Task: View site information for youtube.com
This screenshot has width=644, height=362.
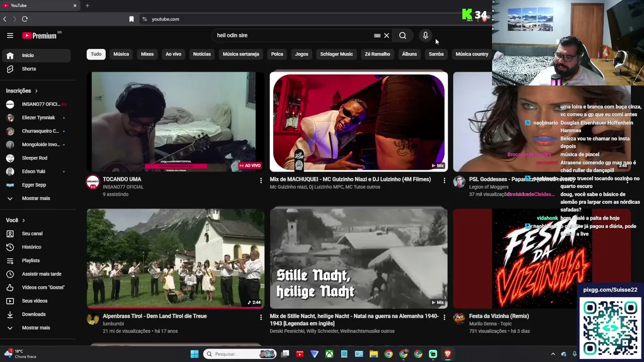Action: point(144,19)
